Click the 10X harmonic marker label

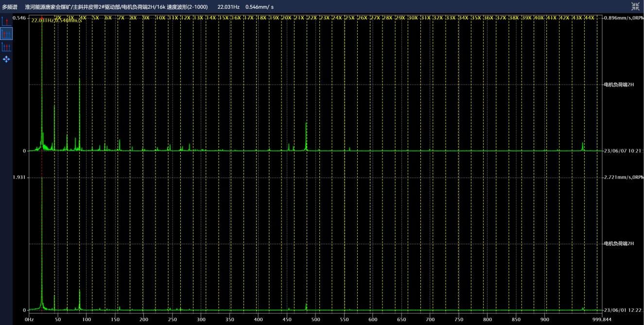pyautogui.click(x=160, y=18)
